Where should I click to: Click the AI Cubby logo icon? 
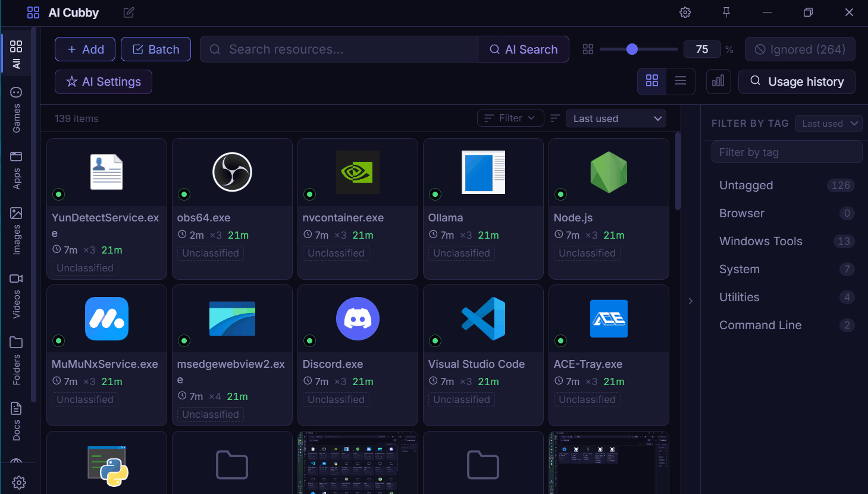pyautogui.click(x=33, y=12)
